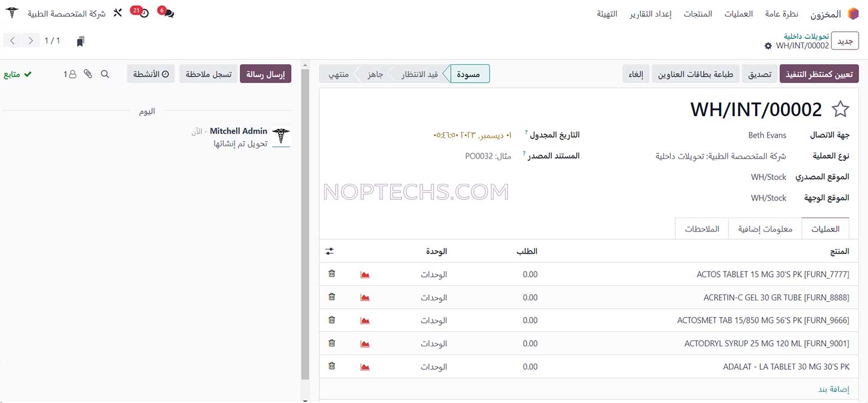
Task: Open the العمليات menu in top navbar
Action: click(x=738, y=14)
